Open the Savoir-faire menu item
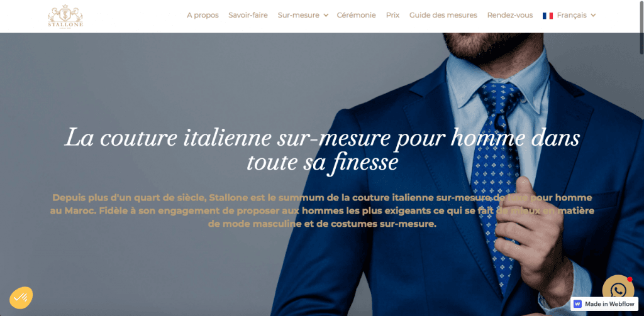The width and height of the screenshot is (644, 316). tap(248, 15)
